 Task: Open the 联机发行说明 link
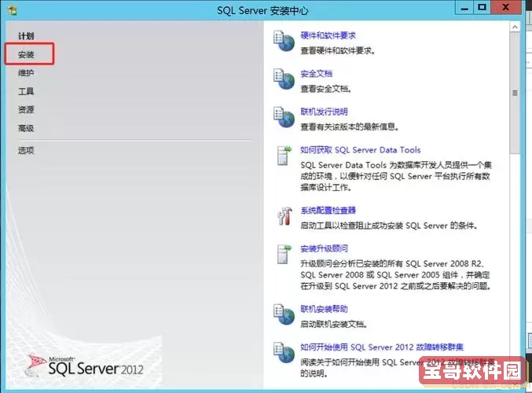(x=324, y=112)
